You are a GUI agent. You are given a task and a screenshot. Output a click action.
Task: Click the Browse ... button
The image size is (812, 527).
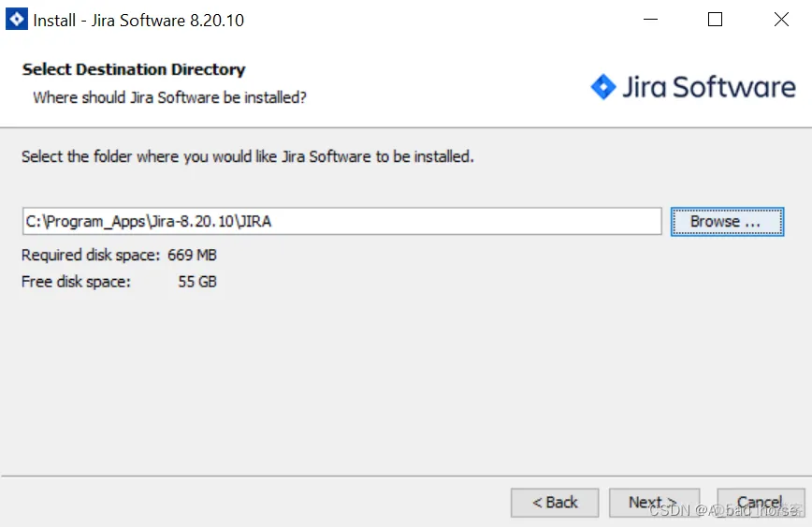(727, 222)
